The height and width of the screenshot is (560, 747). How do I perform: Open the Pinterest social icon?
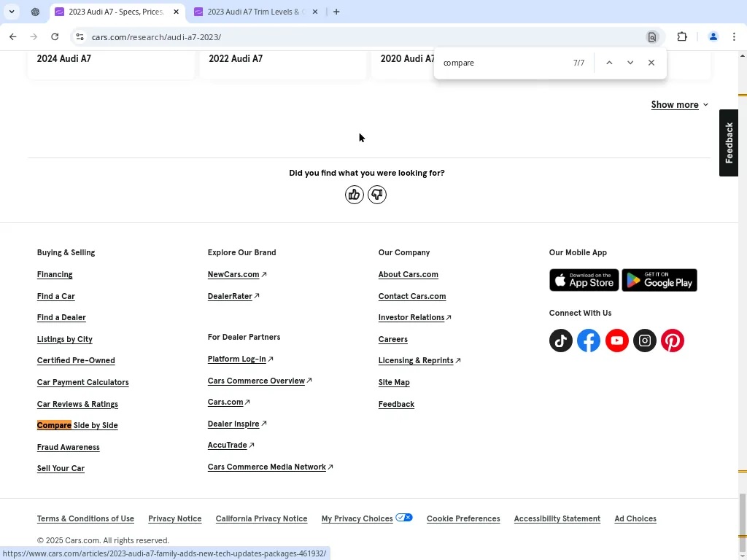(672, 341)
